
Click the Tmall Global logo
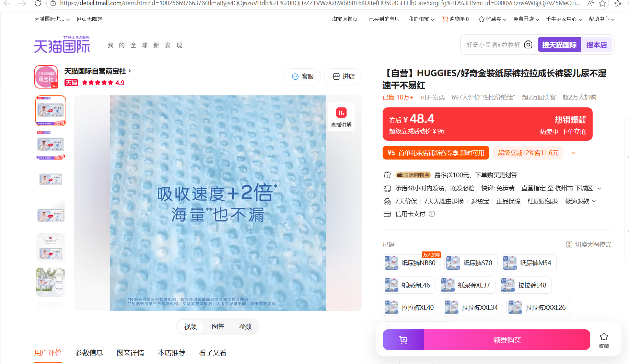[x=62, y=45]
